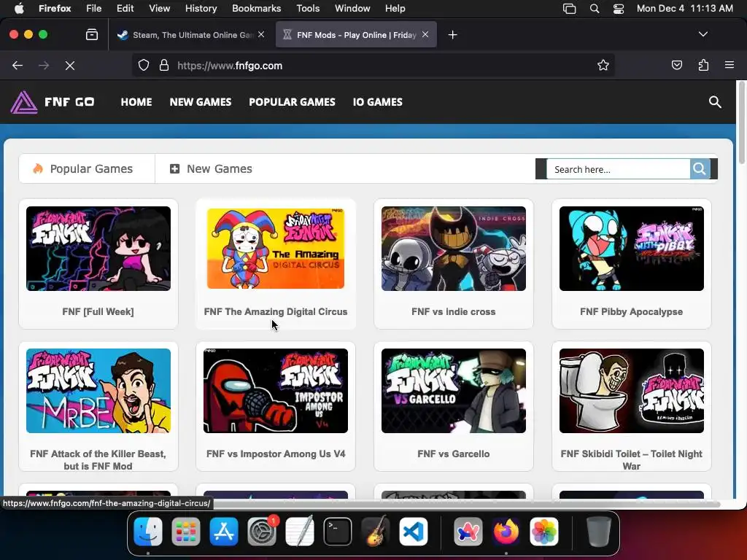The height and width of the screenshot is (560, 747).
Task: Open the Apple menu
Action: point(19,9)
